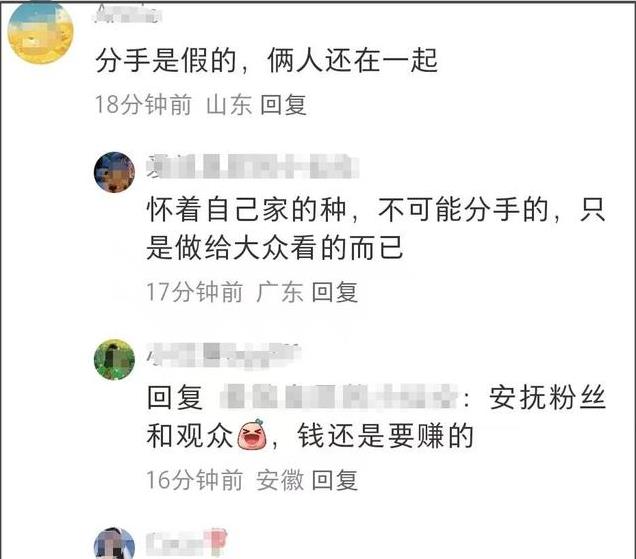Select the comment text 怀着自己家的种，不可能分手的

tap(348, 210)
